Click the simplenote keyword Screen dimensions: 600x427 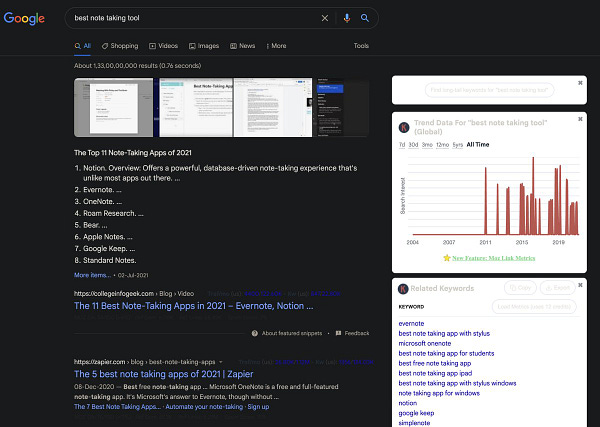(414, 423)
